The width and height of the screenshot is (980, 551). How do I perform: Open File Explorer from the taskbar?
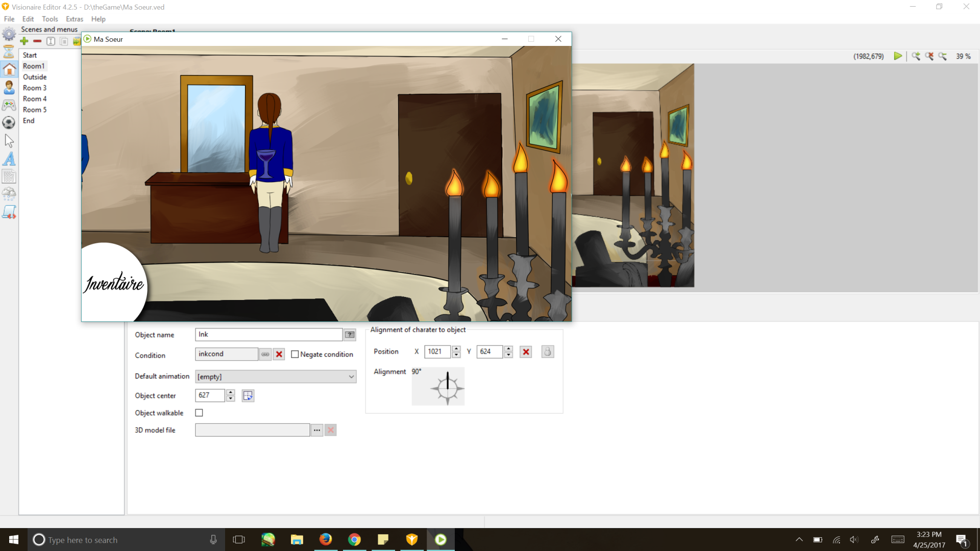point(297,540)
